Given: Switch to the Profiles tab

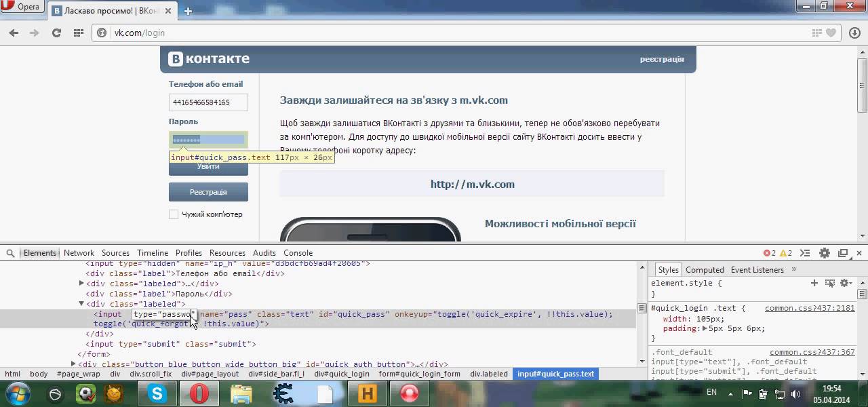Looking at the screenshot, I should tap(189, 253).
